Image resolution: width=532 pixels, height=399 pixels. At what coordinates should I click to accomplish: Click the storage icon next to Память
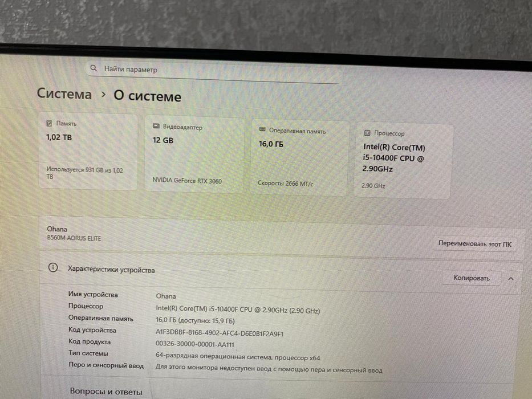point(49,123)
